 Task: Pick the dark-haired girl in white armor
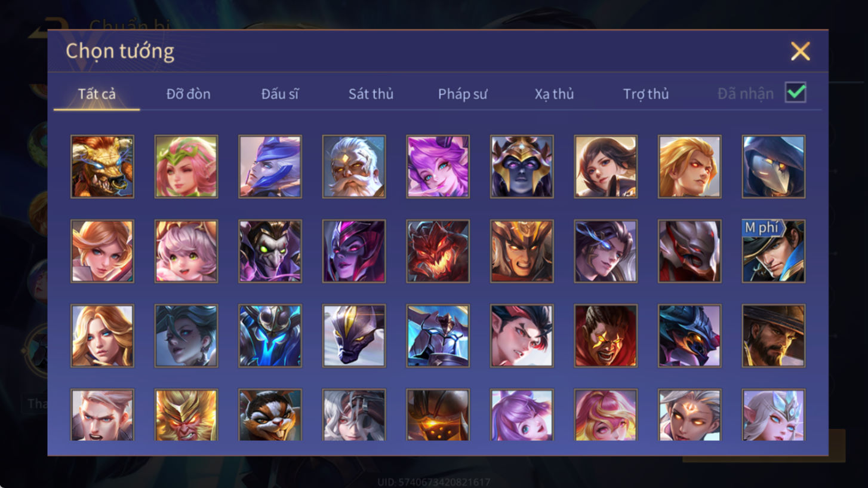point(606,167)
